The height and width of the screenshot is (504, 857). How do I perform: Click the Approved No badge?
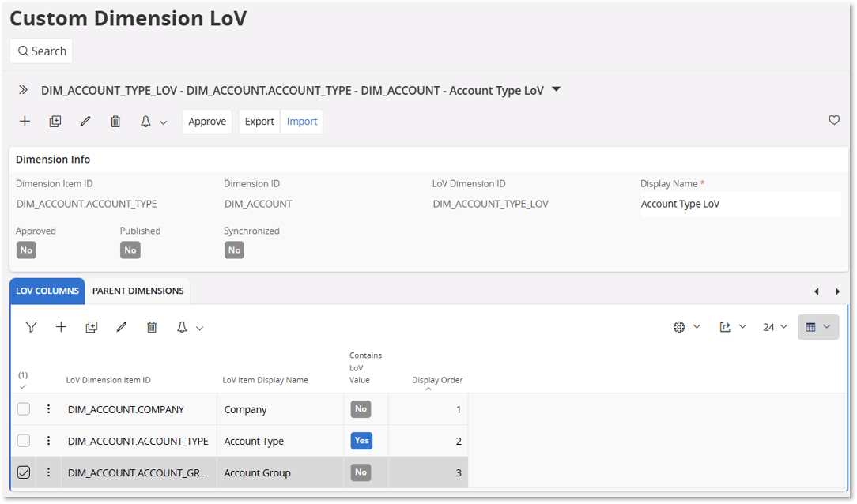click(26, 250)
